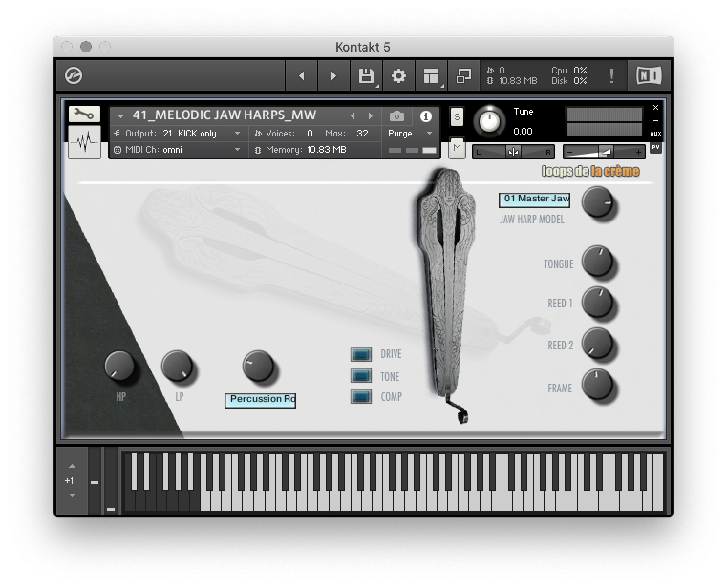Click the Kontakt logo icon in the top bar
The image size is (727, 588).
point(74,75)
